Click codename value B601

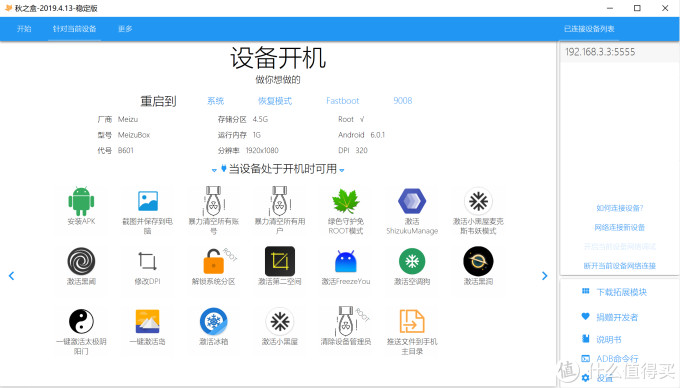[x=126, y=150]
